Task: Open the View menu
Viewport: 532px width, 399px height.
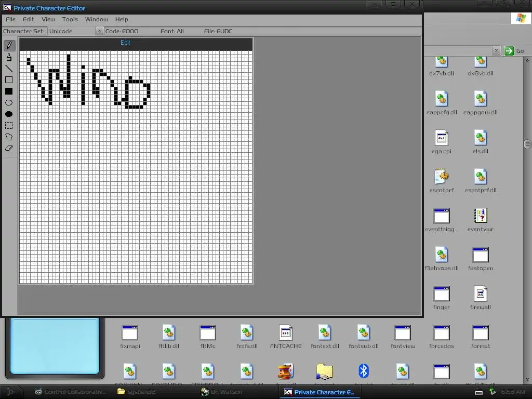Action: pyautogui.click(x=48, y=19)
